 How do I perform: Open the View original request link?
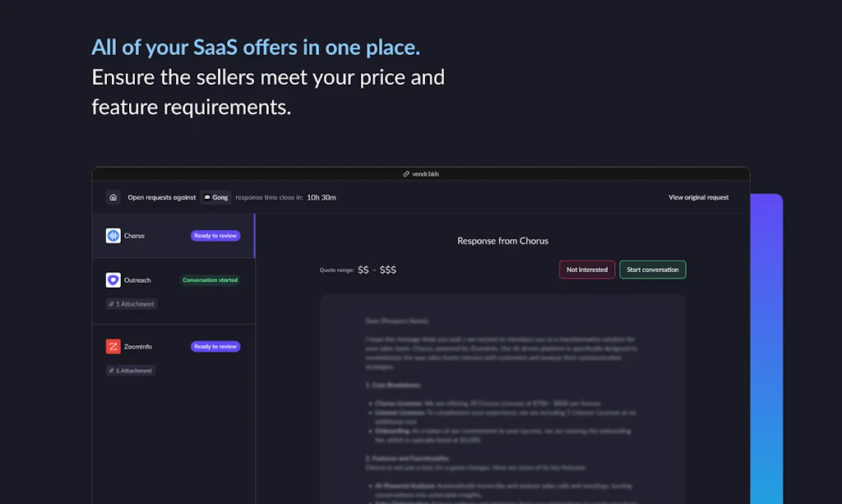click(698, 197)
